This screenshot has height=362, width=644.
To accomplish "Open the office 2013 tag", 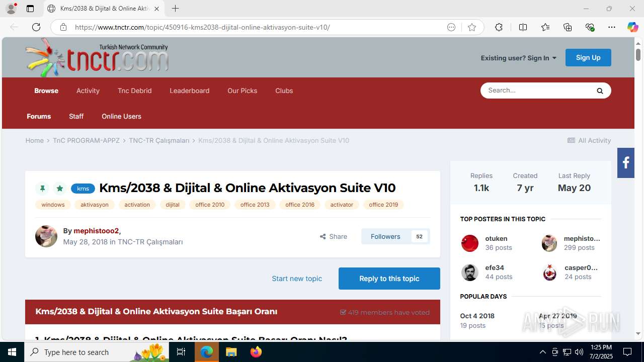I will (x=255, y=205).
